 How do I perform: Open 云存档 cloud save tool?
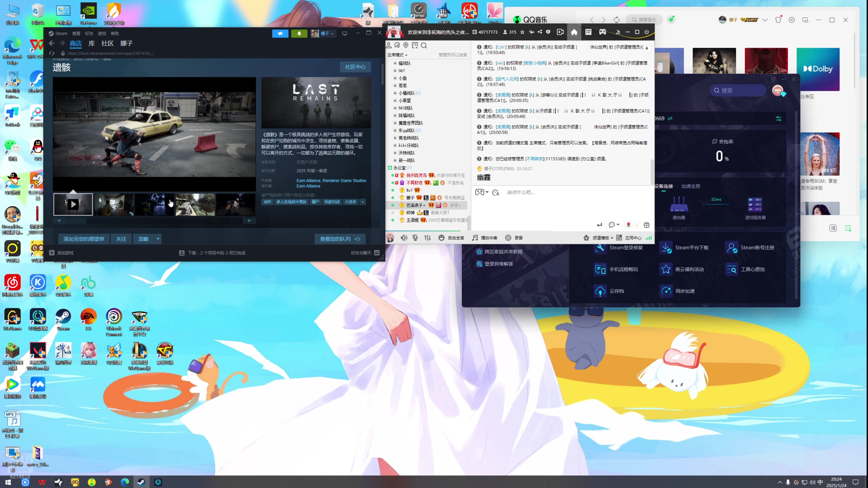tap(609, 291)
